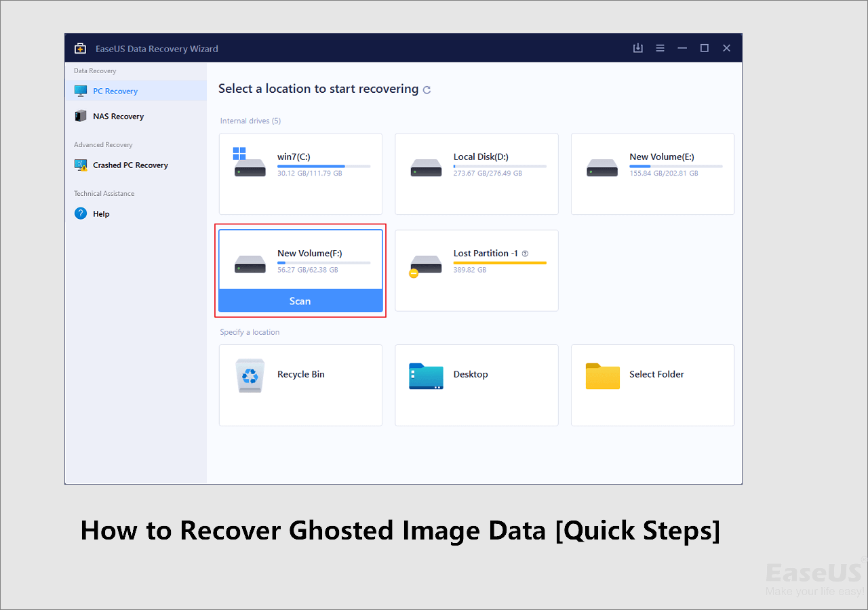868x610 pixels.
Task: Click the 30.12 GB/111.79 GB size text
Action: (x=310, y=174)
